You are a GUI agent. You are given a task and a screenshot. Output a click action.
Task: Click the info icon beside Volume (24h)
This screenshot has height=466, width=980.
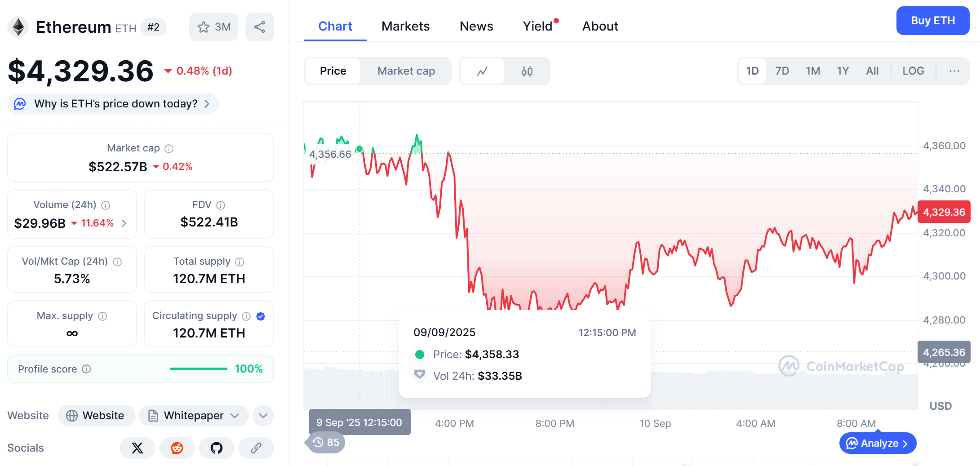pyautogui.click(x=106, y=205)
